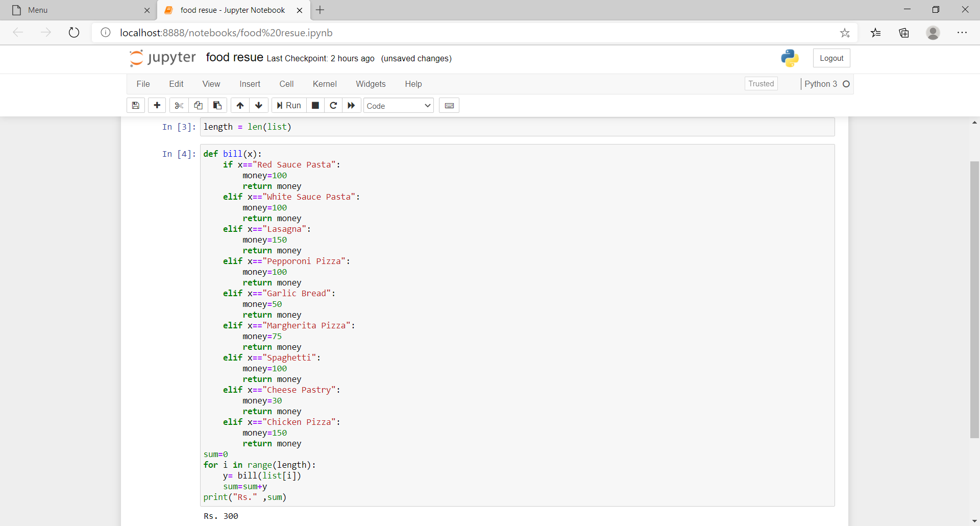Refresh the browser page
This screenshot has height=526, width=980.
click(74, 33)
